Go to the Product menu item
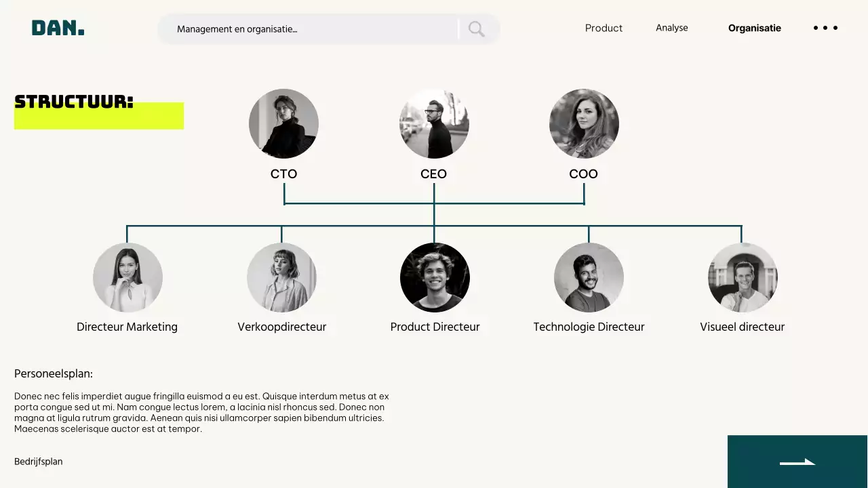The image size is (868, 488). click(604, 28)
